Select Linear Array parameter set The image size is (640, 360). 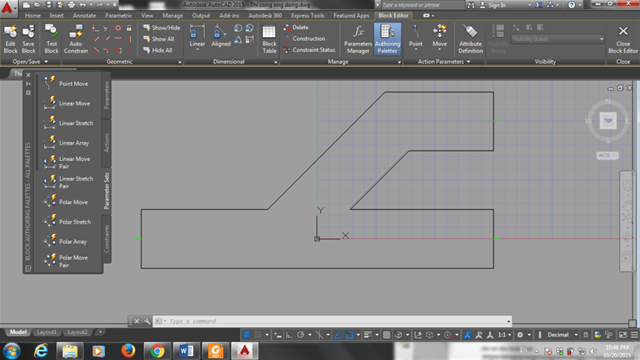pyautogui.click(x=68, y=143)
